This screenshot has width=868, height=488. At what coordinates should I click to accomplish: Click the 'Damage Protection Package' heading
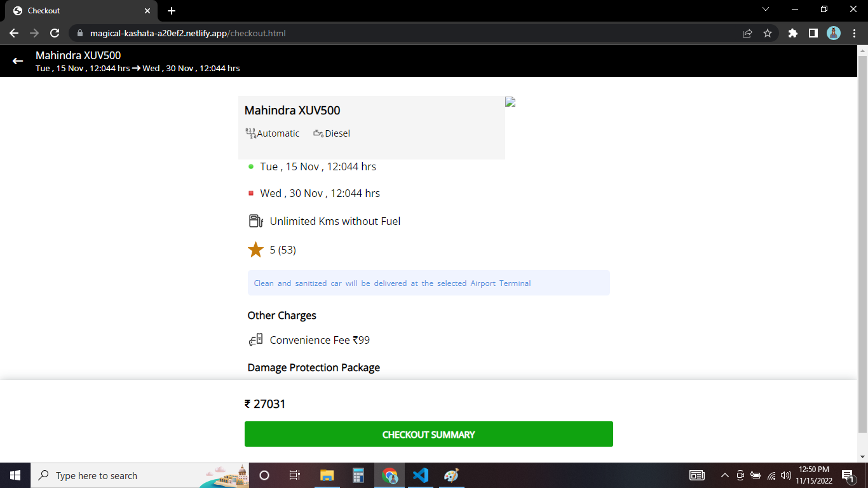click(x=314, y=367)
